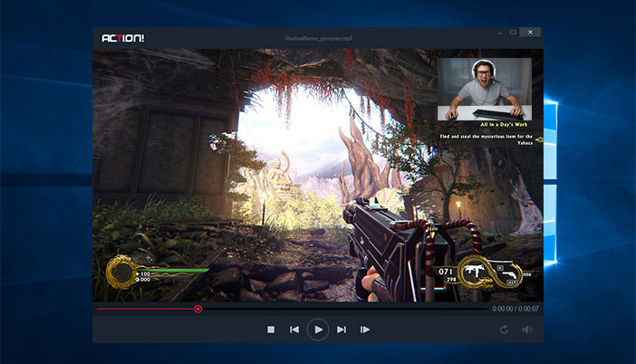Click the red seek bar handle
Viewport: 636px width, 364px height.
pos(198,309)
